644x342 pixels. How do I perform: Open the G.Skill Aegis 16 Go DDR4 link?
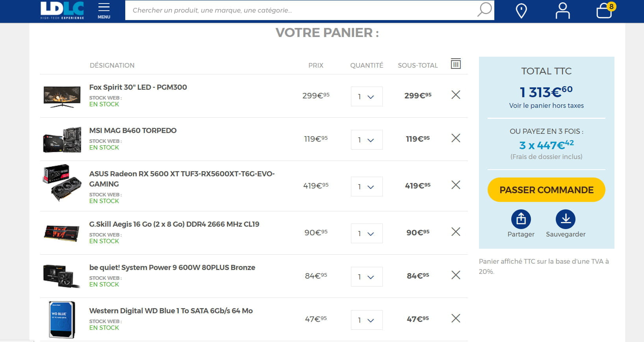point(174,224)
